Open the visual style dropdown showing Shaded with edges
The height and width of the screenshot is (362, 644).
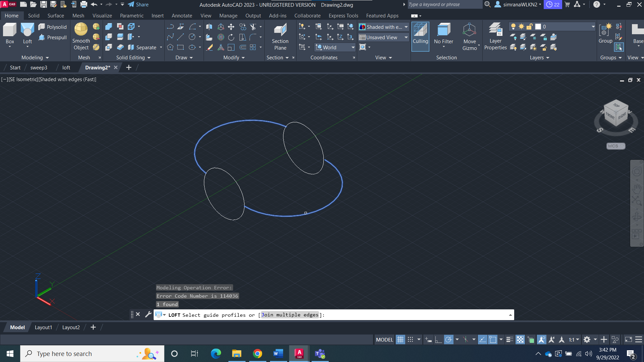406,27
